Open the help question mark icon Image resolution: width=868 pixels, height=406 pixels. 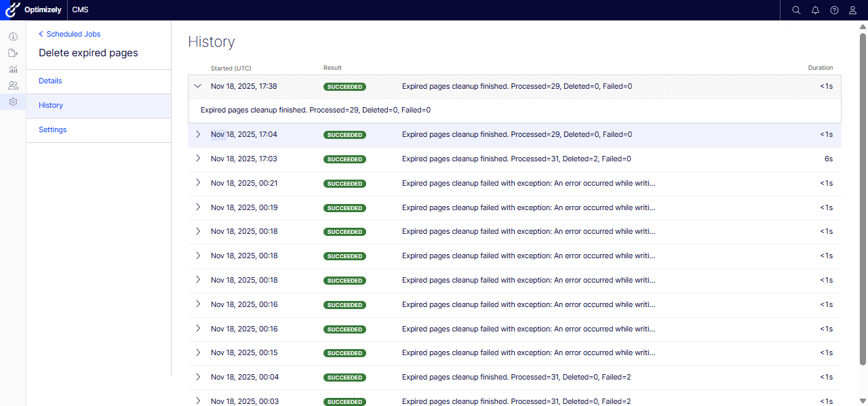[834, 9]
